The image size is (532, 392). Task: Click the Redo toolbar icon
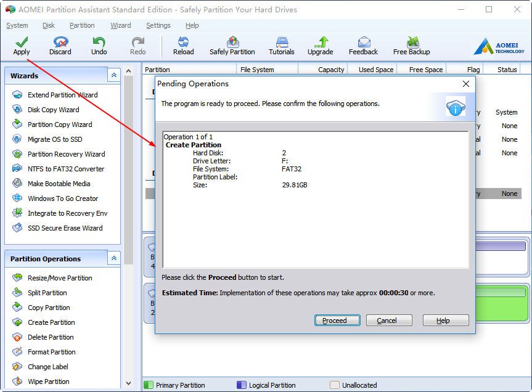(x=137, y=46)
